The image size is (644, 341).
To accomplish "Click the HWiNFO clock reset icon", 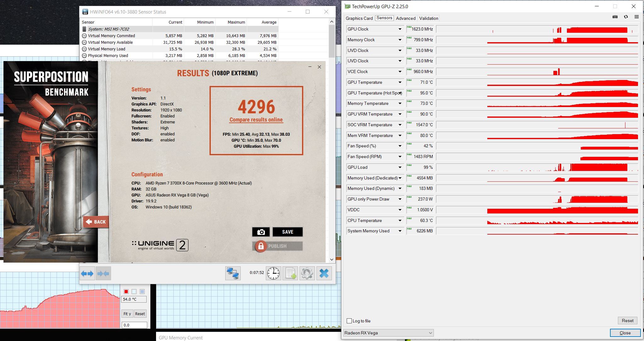I will (x=273, y=273).
